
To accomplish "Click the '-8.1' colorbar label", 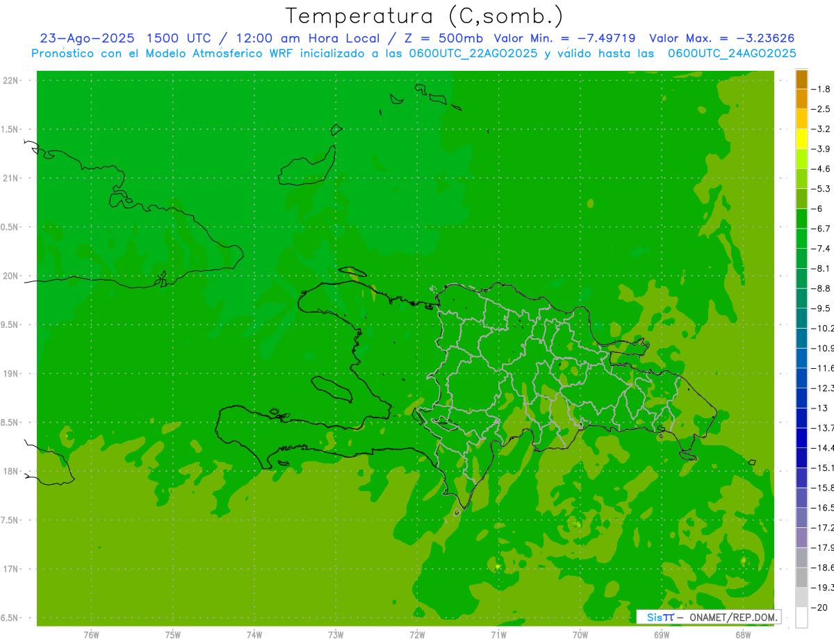I will [821, 268].
